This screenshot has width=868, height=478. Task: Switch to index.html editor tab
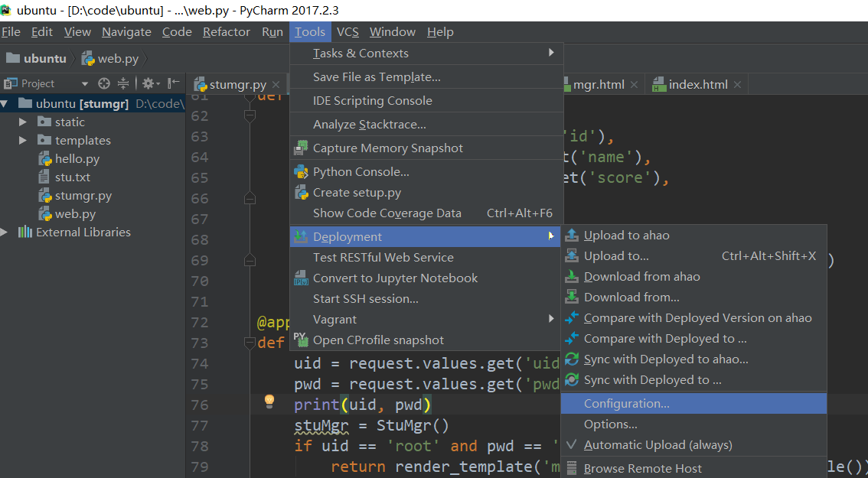coord(698,85)
